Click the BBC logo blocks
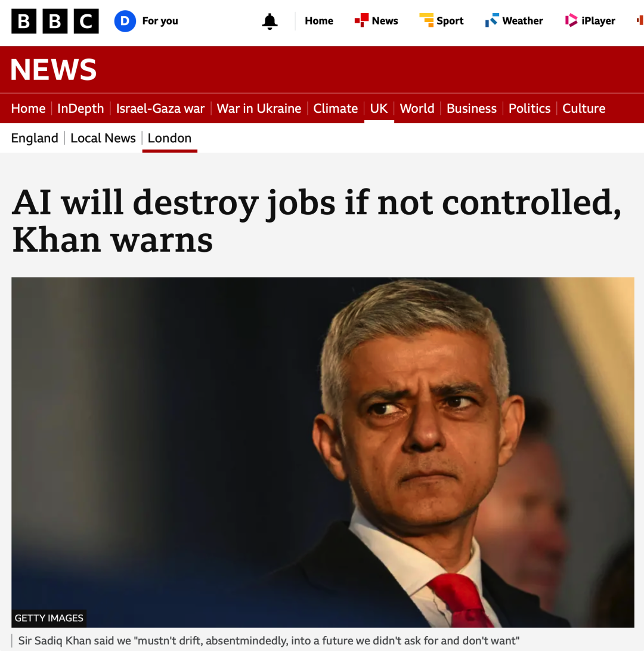This screenshot has width=644, height=651. coord(55,21)
